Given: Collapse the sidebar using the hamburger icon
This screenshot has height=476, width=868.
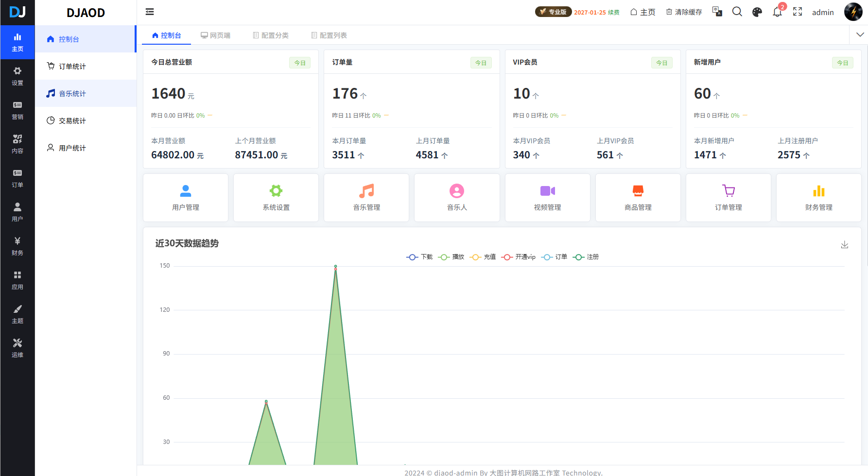Looking at the screenshot, I should [x=149, y=12].
